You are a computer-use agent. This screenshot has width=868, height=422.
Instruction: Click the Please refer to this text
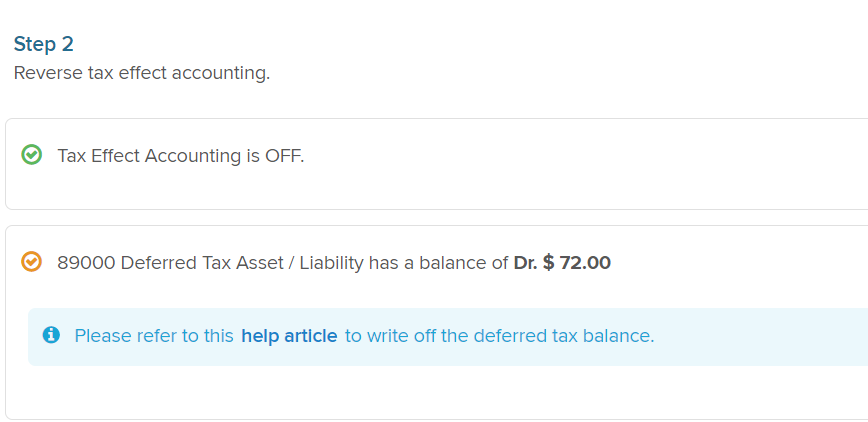pos(154,336)
